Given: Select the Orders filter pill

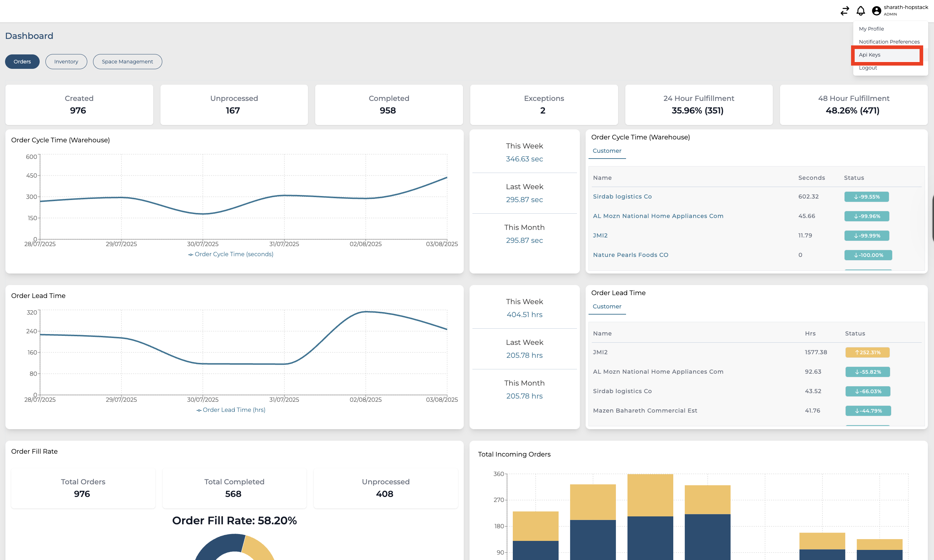Looking at the screenshot, I should point(22,62).
